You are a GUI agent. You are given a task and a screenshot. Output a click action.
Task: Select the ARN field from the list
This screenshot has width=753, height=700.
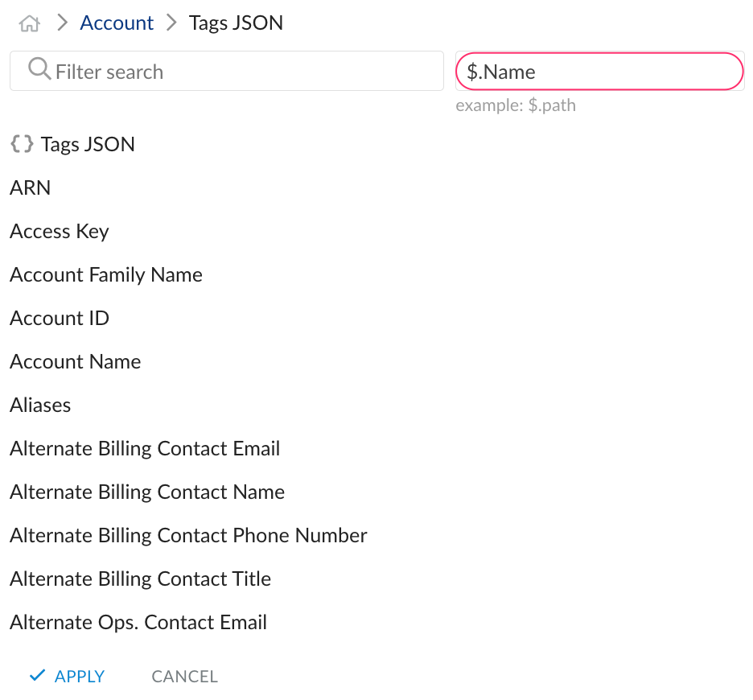pos(30,187)
